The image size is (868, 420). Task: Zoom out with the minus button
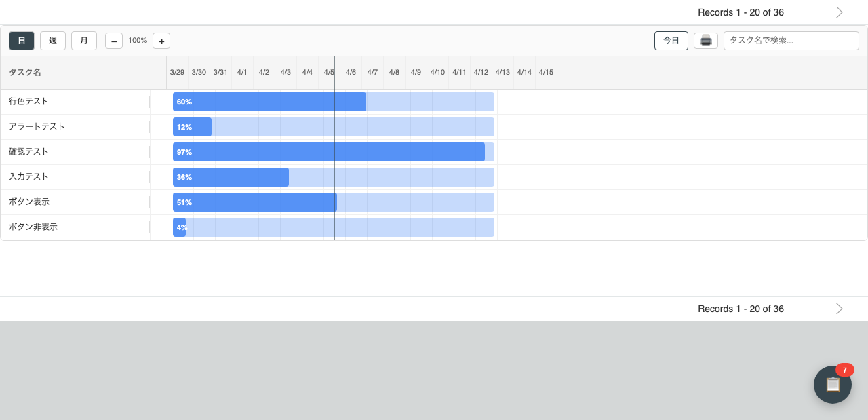click(114, 41)
